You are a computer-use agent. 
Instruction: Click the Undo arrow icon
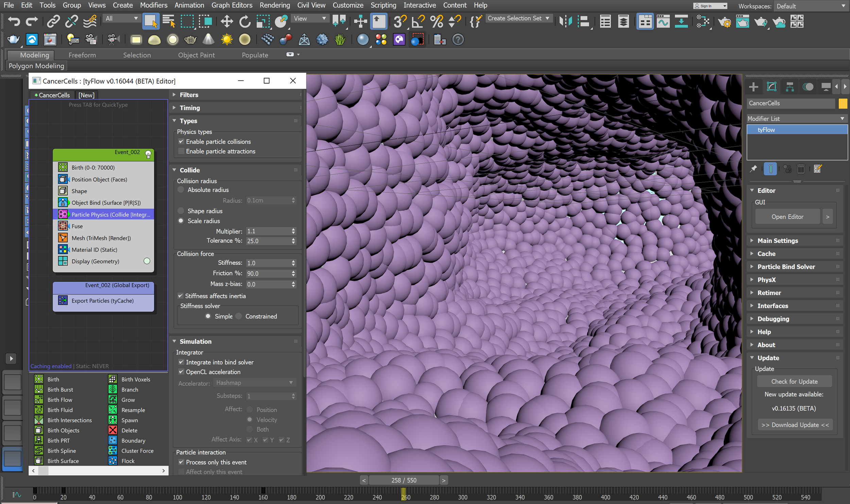(14, 21)
